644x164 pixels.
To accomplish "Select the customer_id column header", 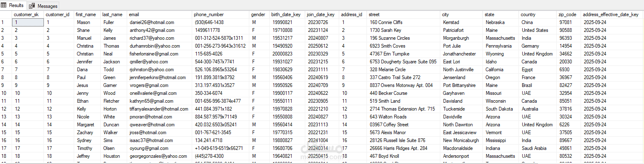I will (x=59, y=14).
